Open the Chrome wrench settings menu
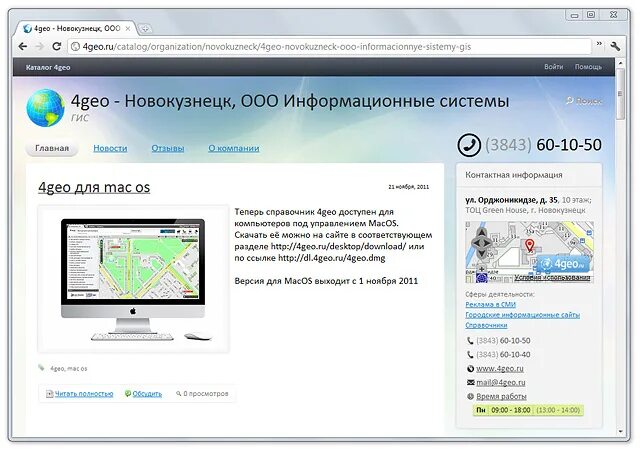 click(616, 47)
